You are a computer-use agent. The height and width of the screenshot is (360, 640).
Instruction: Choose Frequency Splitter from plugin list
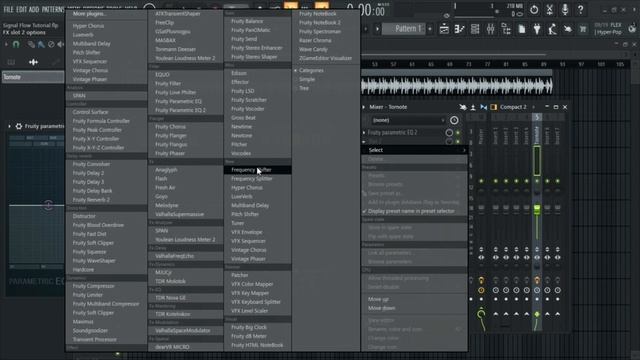pyautogui.click(x=258, y=179)
